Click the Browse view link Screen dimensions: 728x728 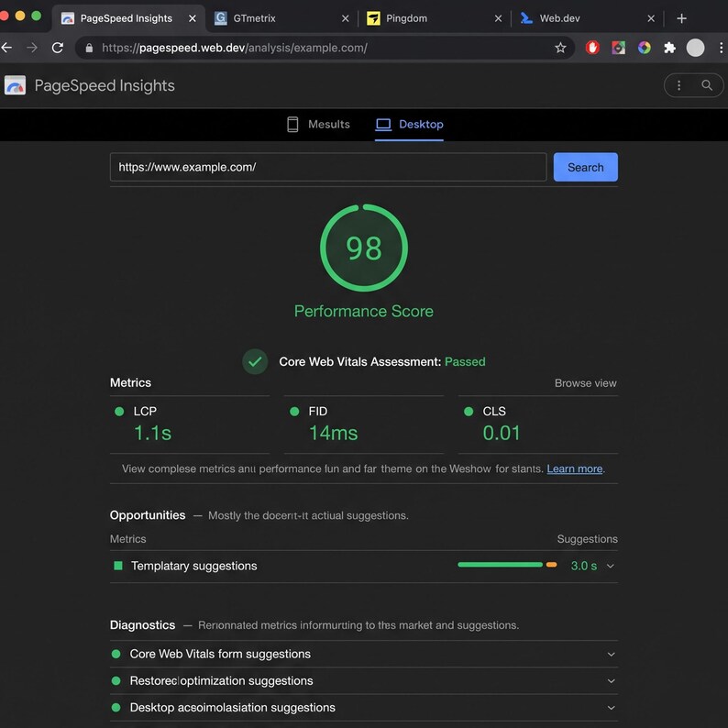[x=586, y=383]
